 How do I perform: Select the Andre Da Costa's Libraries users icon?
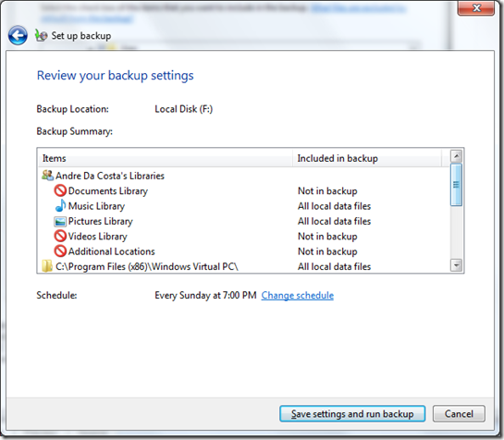[x=47, y=176]
